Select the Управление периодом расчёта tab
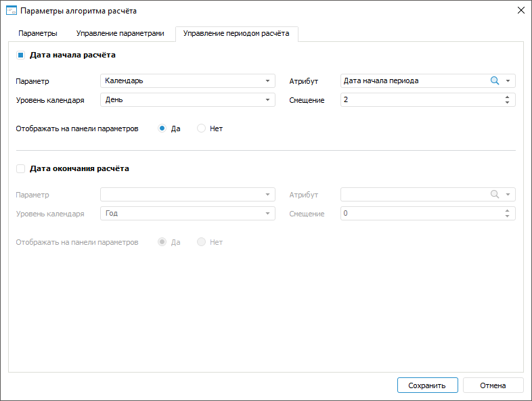This screenshot has width=532, height=401. tap(236, 33)
